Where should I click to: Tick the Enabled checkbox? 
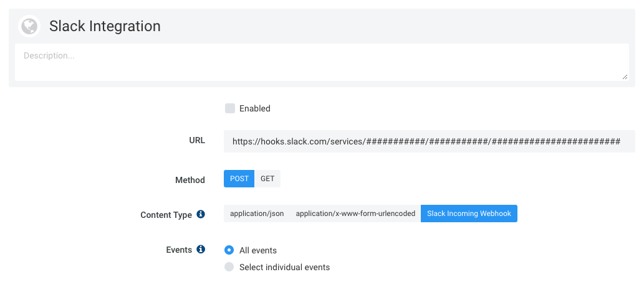(x=230, y=108)
